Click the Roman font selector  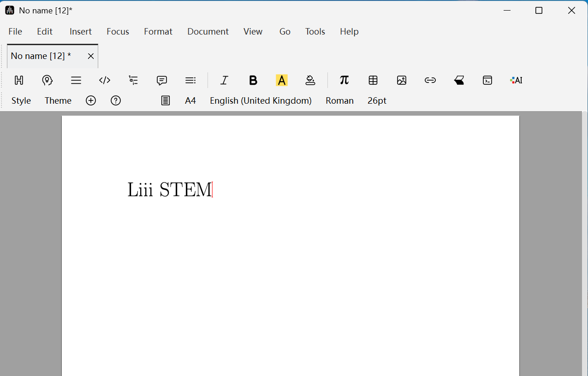point(339,100)
